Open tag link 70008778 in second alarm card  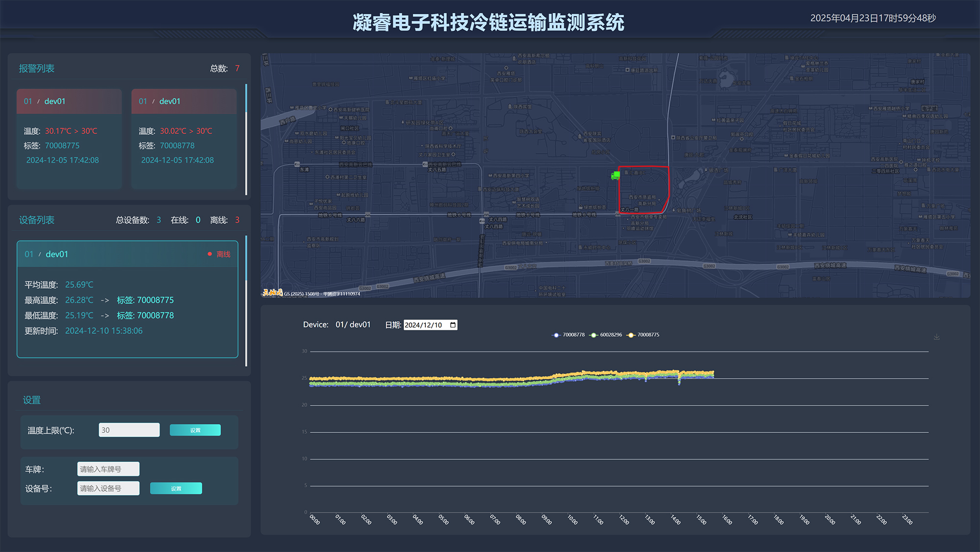(x=177, y=145)
